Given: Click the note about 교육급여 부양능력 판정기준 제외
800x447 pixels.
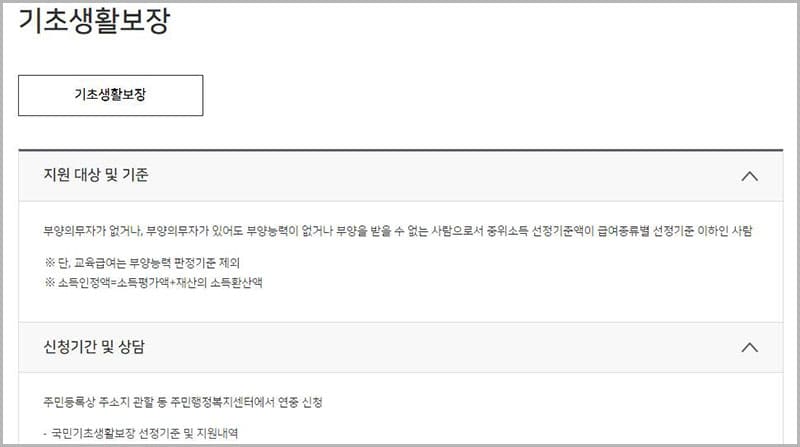Looking at the screenshot, I should [x=142, y=263].
